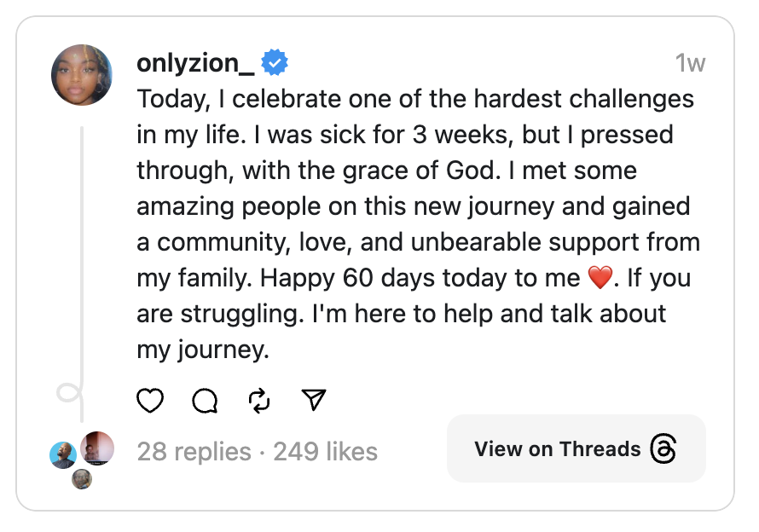Viewport: 759px width, 532px height.
Task: Click the 1w timestamp
Action: pos(690,63)
